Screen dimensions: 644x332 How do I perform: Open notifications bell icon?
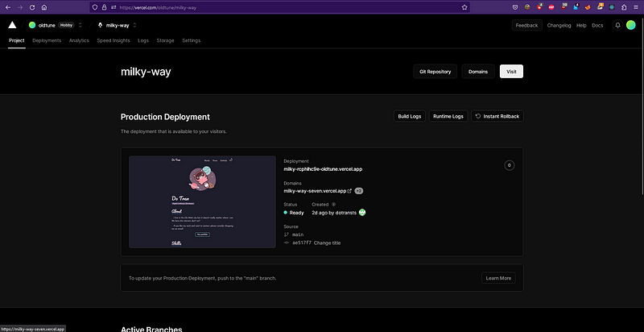[617, 25]
